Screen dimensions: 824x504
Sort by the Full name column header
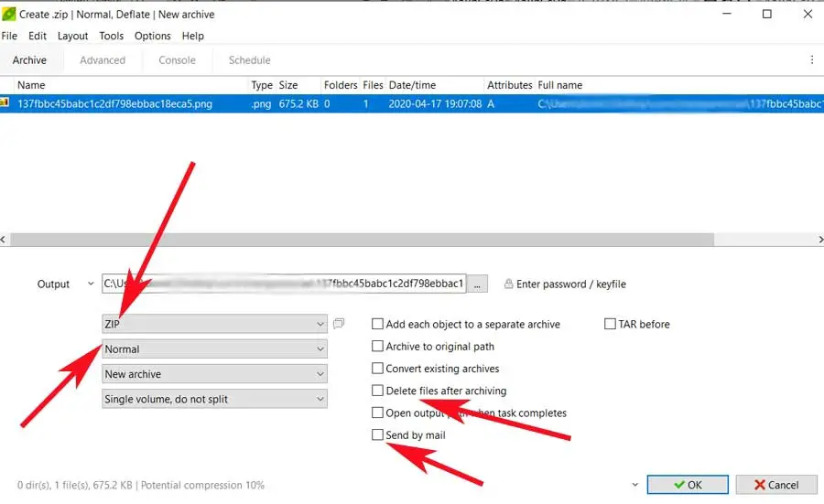click(559, 85)
